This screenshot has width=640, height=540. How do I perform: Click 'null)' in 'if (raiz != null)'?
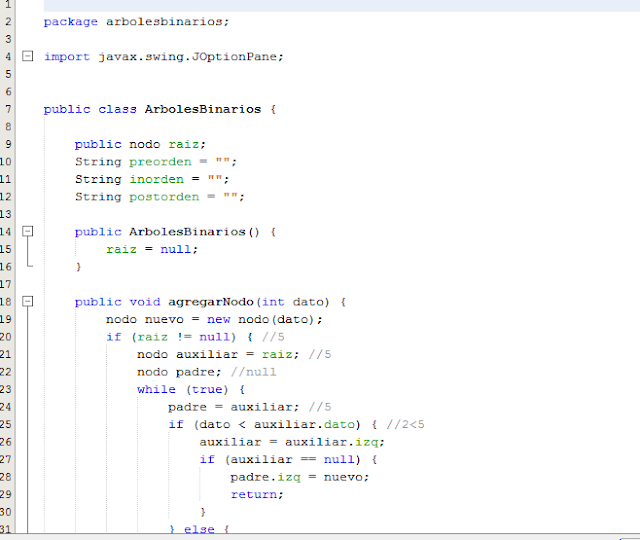point(218,337)
